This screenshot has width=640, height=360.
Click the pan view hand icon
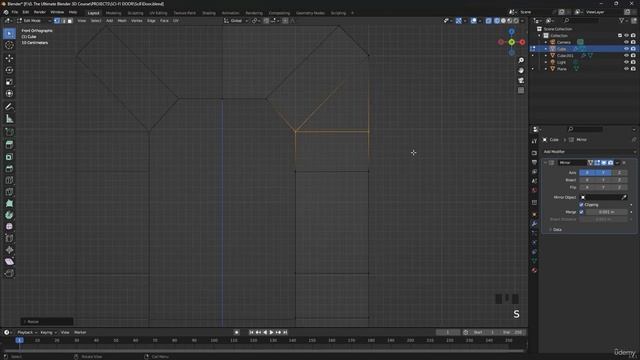point(521,71)
